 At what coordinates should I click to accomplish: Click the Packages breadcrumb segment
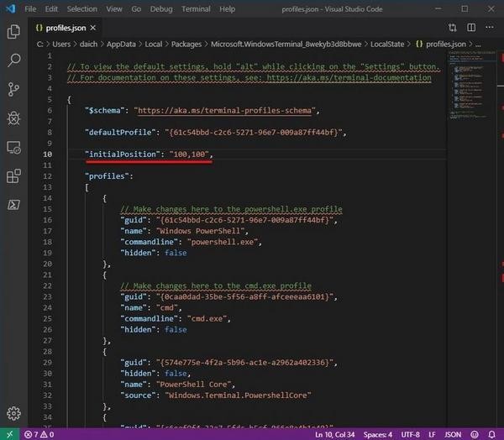(186, 44)
